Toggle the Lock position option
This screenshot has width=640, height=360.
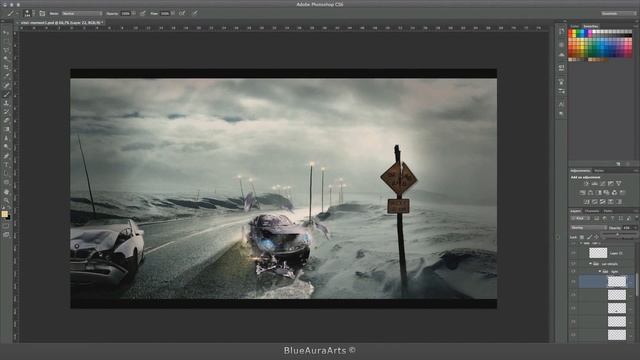click(596, 237)
